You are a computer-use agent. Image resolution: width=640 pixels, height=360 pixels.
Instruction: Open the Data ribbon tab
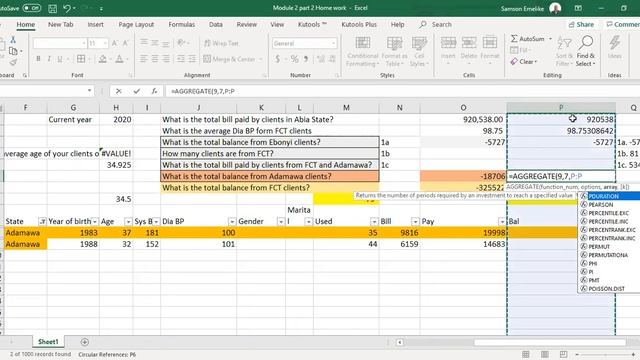[216, 24]
